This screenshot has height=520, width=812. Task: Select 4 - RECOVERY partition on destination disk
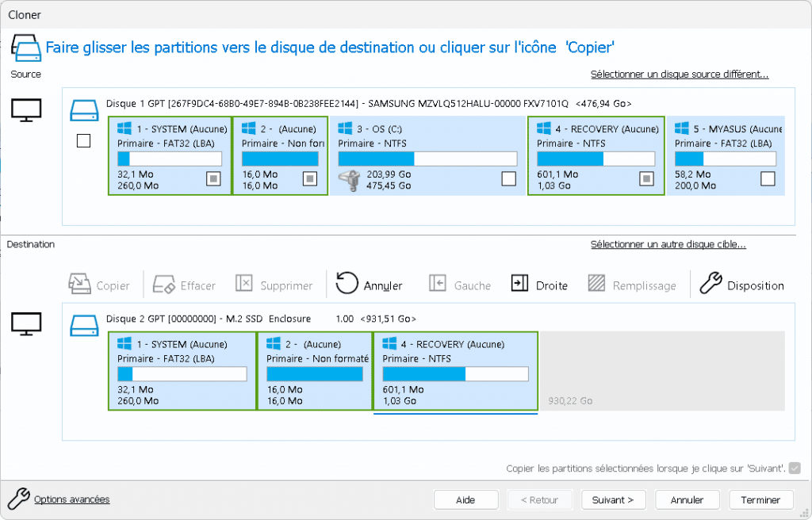click(455, 371)
